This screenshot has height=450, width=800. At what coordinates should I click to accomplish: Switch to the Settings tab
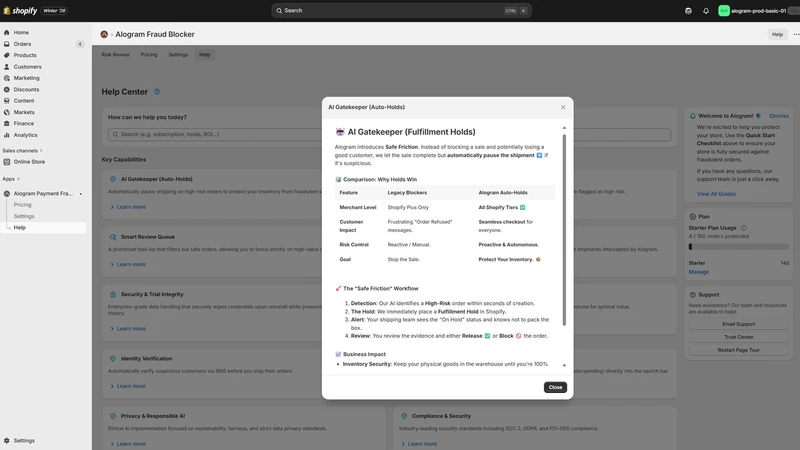pyautogui.click(x=178, y=55)
